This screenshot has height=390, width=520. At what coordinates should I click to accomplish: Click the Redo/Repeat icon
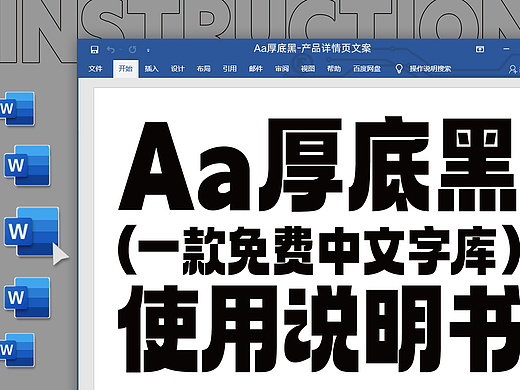tap(133, 50)
